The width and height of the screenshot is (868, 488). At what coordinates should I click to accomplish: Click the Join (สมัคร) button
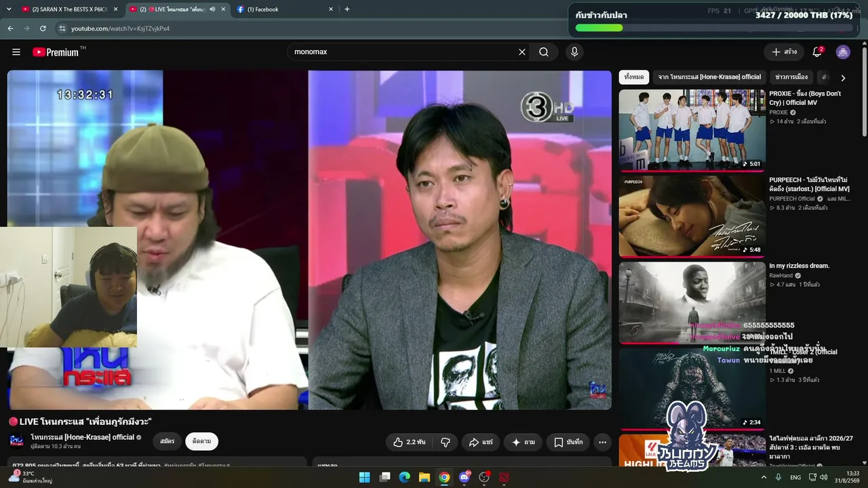click(x=167, y=441)
